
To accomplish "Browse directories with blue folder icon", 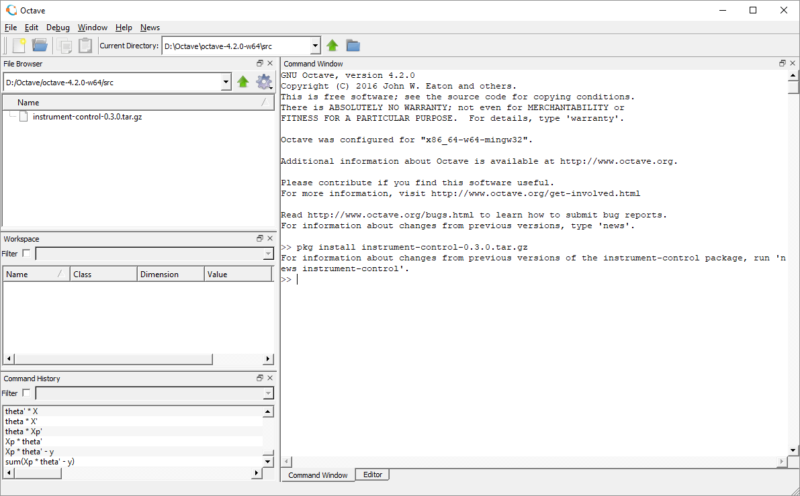I will 353,45.
